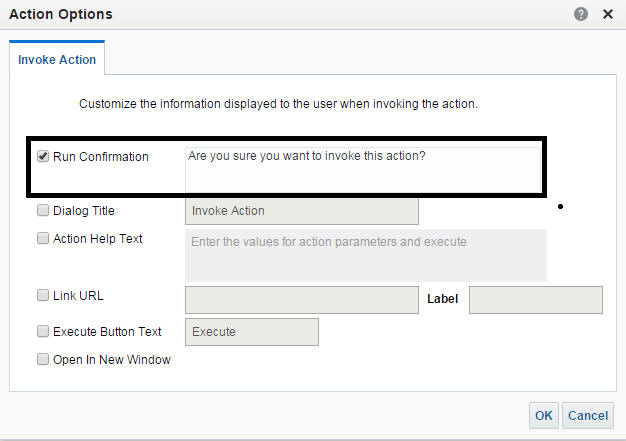Click the Link URL input field
The image size is (626, 441).
302,300
